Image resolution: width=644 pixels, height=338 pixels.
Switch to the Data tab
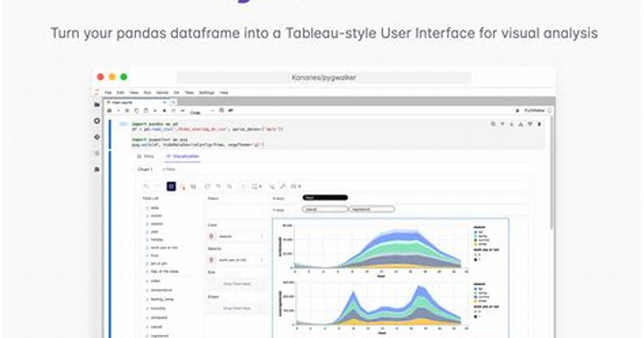145,157
